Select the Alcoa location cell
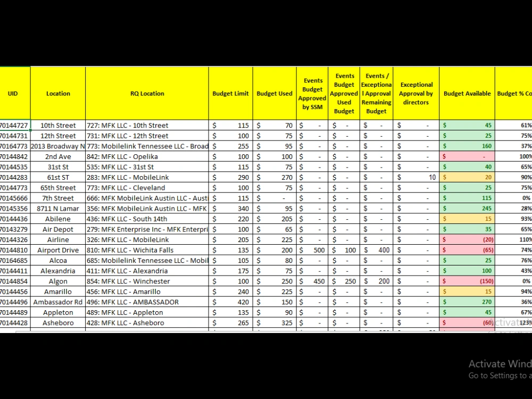532x399 pixels. coord(58,261)
